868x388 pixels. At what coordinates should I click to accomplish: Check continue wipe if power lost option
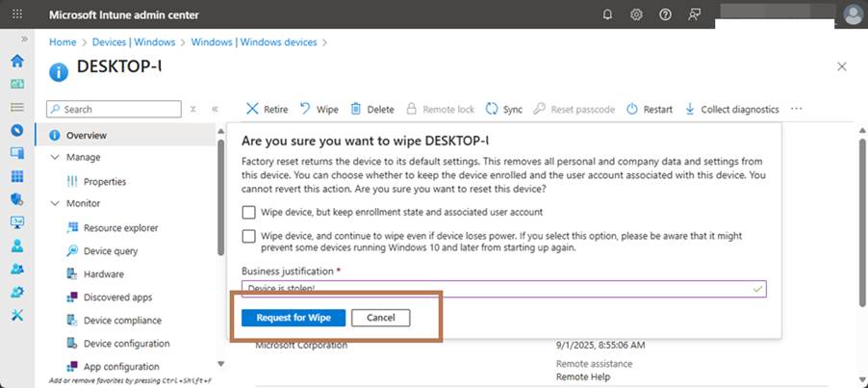point(249,236)
